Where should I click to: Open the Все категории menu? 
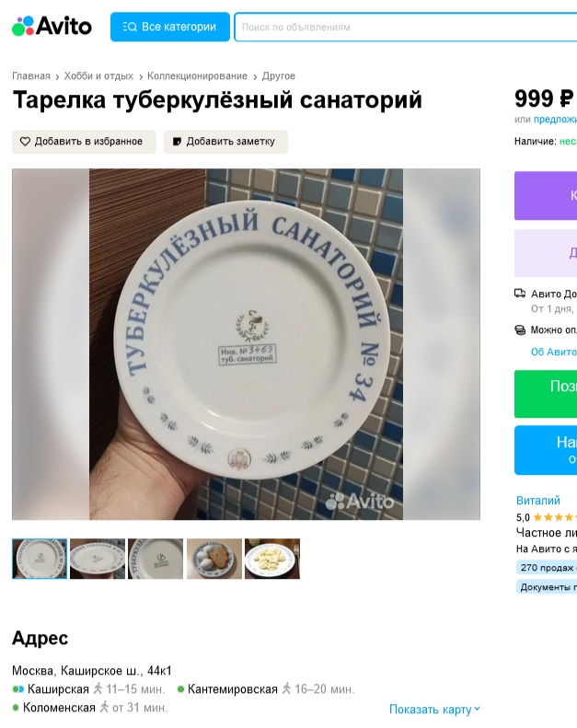click(170, 27)
